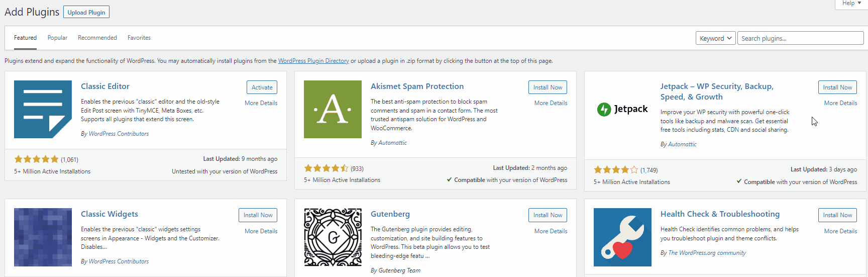Screen dimensions: 868x277
Task: Click the Classic Editor plugin icon
Action: click(43, 109)
